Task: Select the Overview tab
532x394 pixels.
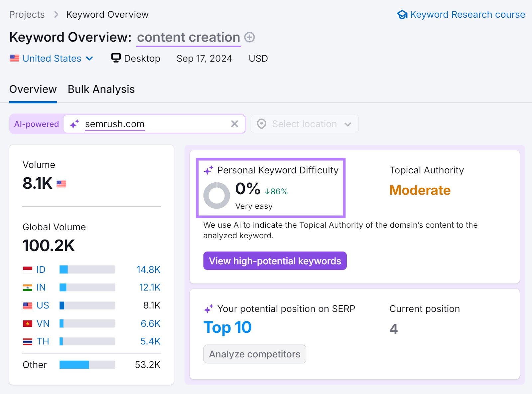Action: tap(33, 89)
